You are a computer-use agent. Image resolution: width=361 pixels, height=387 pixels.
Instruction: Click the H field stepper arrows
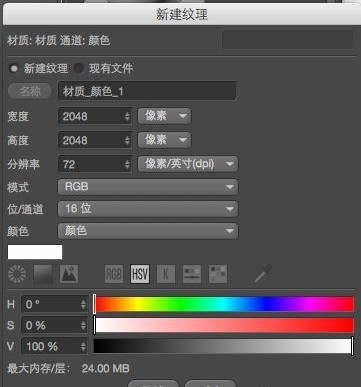click(83, 304)
